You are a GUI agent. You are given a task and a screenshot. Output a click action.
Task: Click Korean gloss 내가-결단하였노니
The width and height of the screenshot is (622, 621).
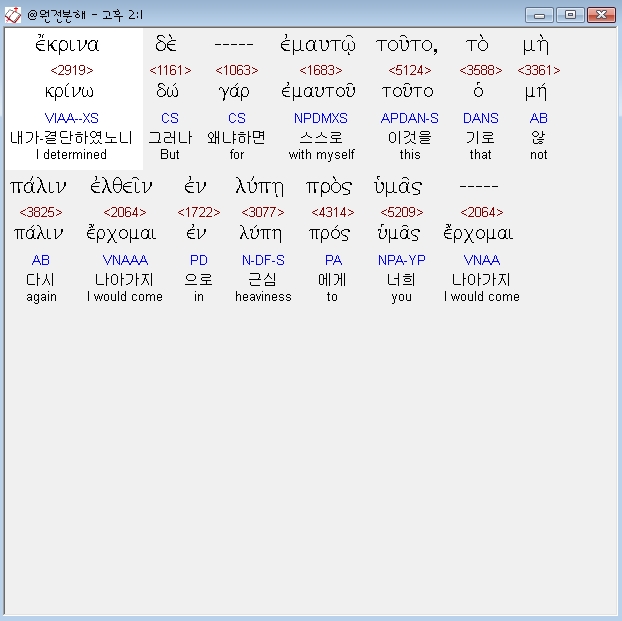click(x=71, y=137)
